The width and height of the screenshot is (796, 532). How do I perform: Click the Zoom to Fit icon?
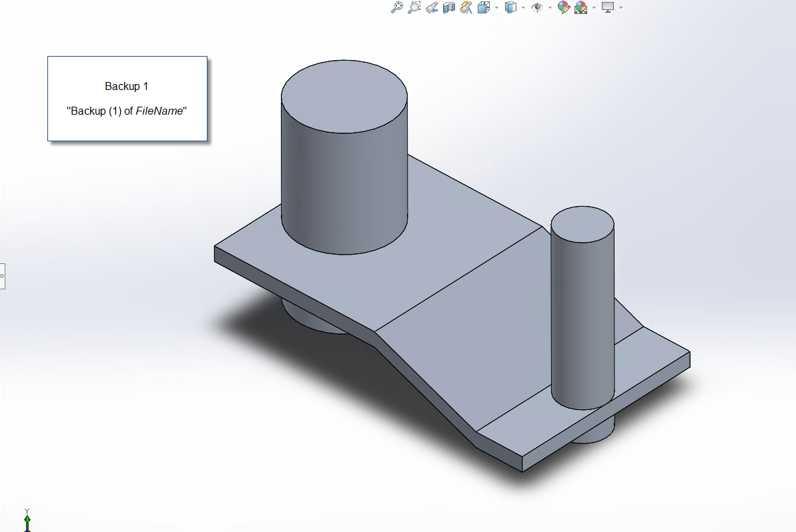(x=396, y=7)
